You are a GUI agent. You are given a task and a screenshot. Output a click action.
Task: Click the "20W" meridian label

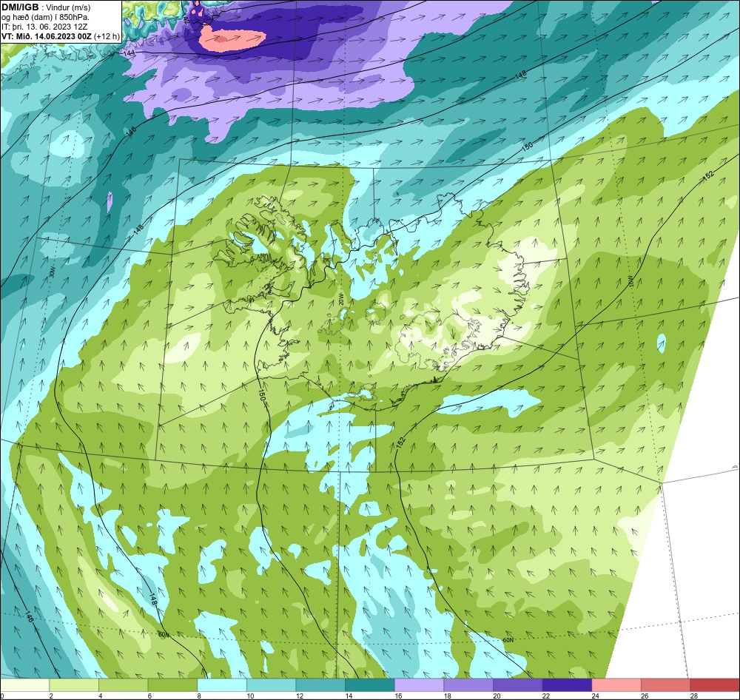tap(340, 298)
